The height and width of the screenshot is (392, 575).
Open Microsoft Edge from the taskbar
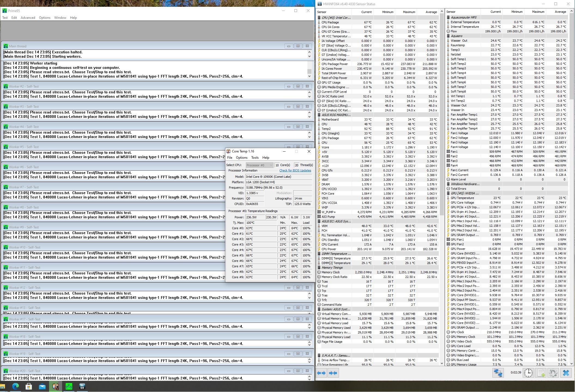[16, 386]
